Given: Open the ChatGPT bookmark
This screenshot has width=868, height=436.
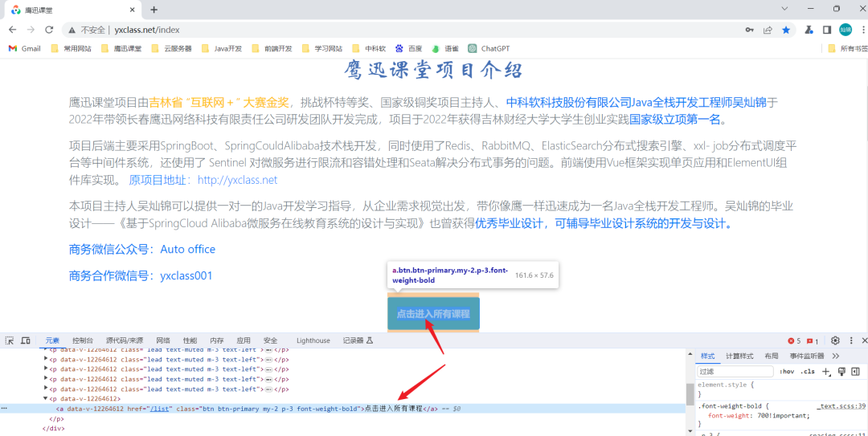Looking at the screenshot, I should (489, 48).
